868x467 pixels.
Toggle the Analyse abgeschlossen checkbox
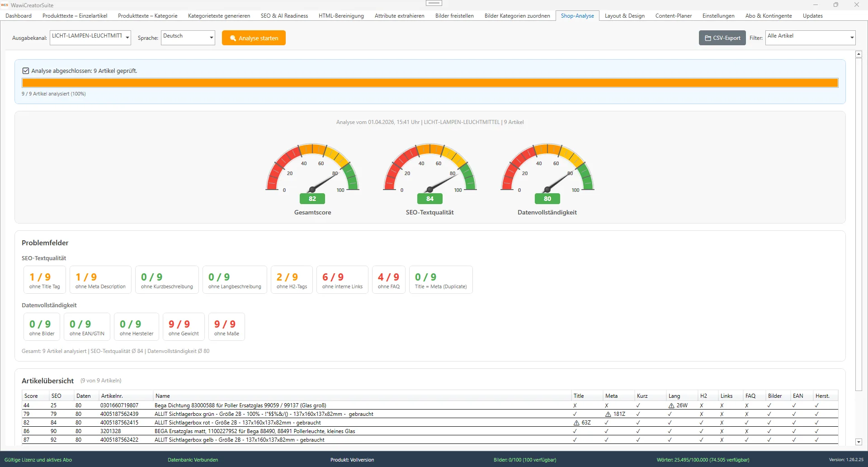pyautogui.click(x=26, y=71)
